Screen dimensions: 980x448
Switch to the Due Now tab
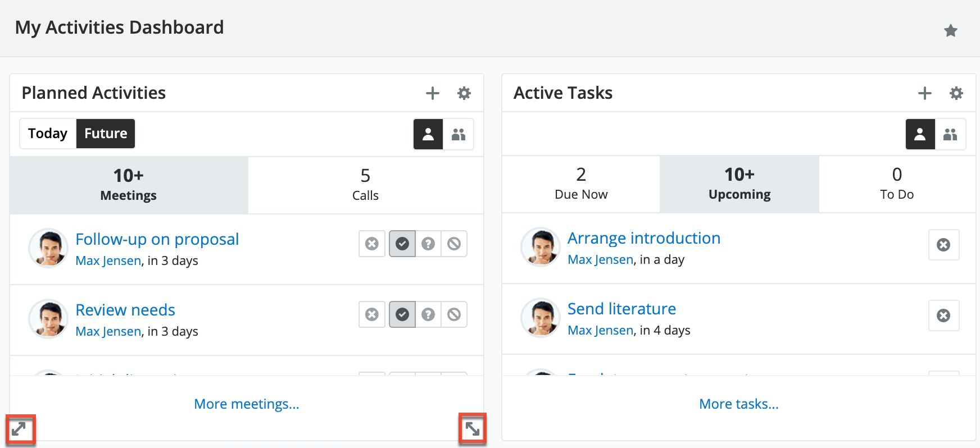[x=580, y=184]
